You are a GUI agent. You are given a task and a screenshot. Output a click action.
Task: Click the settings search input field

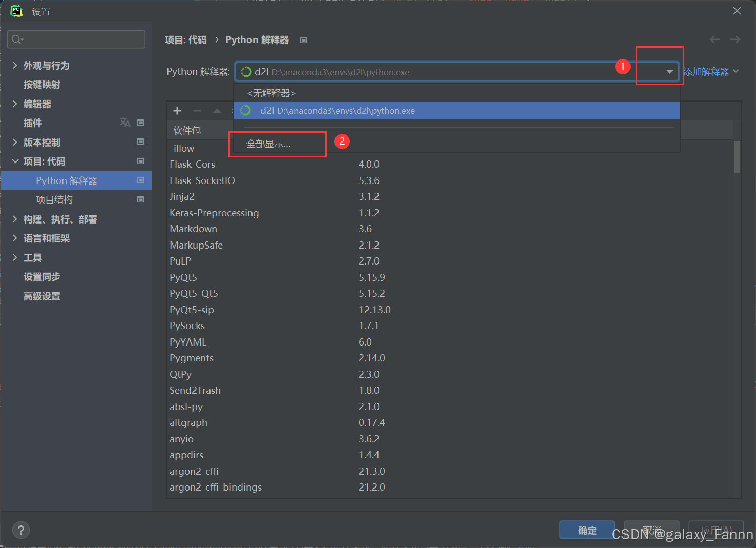(77, 39)
